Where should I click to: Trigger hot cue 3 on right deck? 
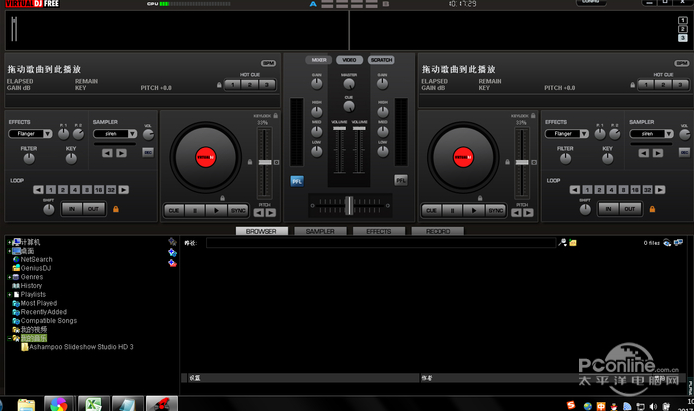680,85
